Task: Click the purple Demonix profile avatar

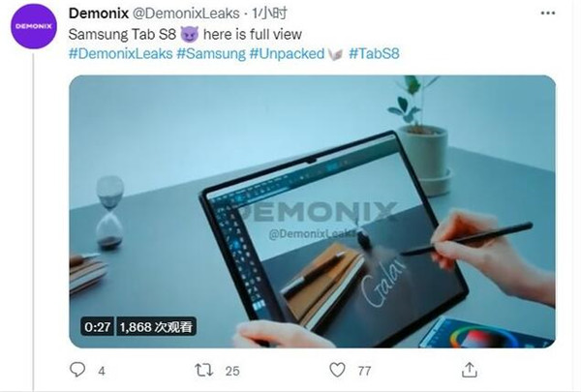Action: (34, 26)
